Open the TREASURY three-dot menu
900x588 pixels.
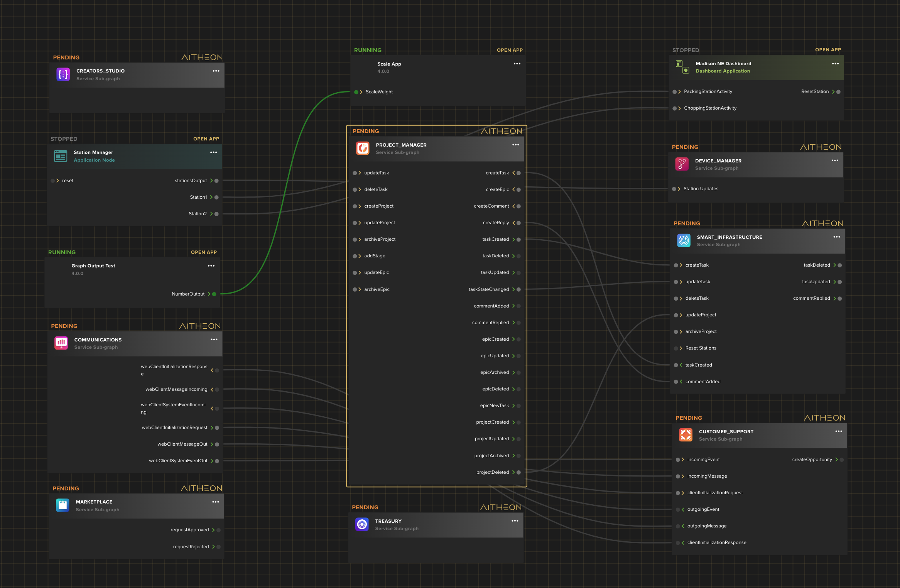point(515,521)
